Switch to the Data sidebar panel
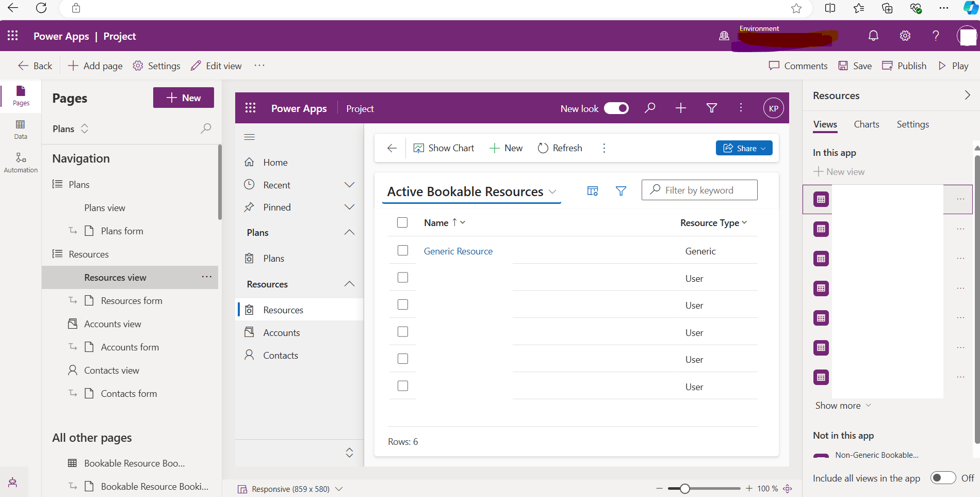The width and height of the screenshot is (980, 497). click(x=21, y=130)
